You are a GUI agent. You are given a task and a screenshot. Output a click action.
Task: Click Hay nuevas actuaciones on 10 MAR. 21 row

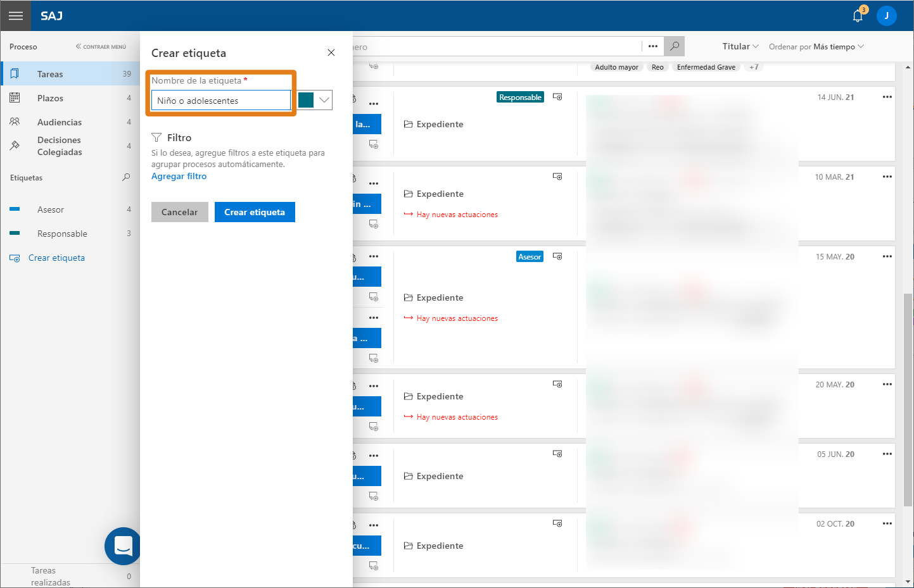pyautogui.click(x=451, y=215)
